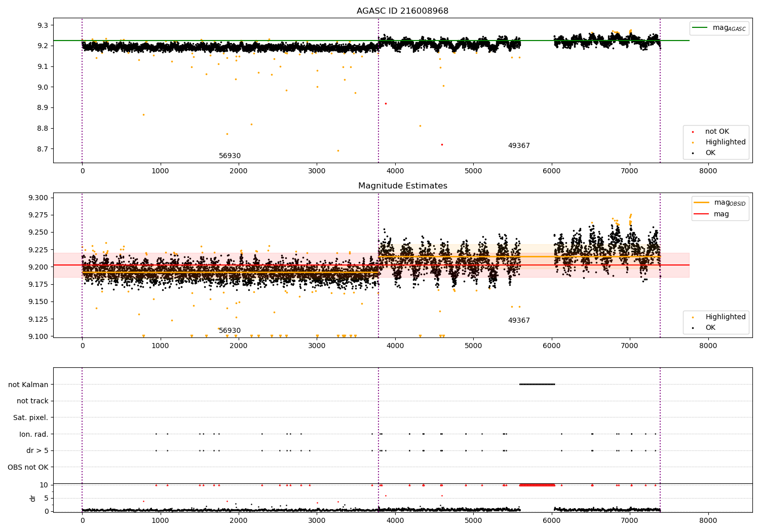Image resolution: width=760 pixels, height=532 pixels.
Task: Click the 1000 x-tick under the bottom plot
Action: pos(161,521)
